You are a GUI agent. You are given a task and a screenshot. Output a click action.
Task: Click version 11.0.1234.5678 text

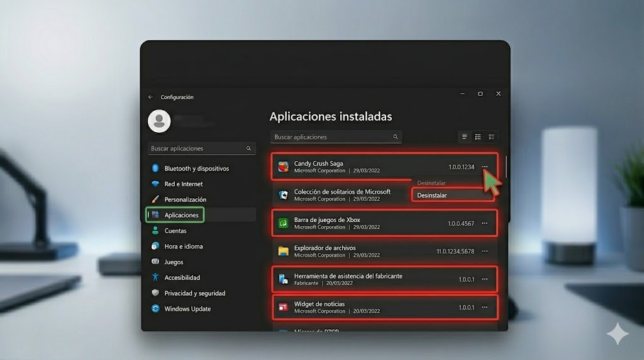455,251
